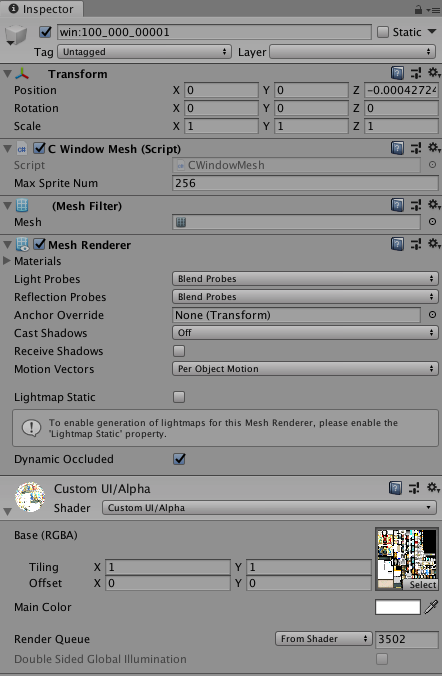Image resolution: width=442 pixels, height=676 pixels.
Task: Open Mesh Filter help icon
Action: [x=397, y=205]
